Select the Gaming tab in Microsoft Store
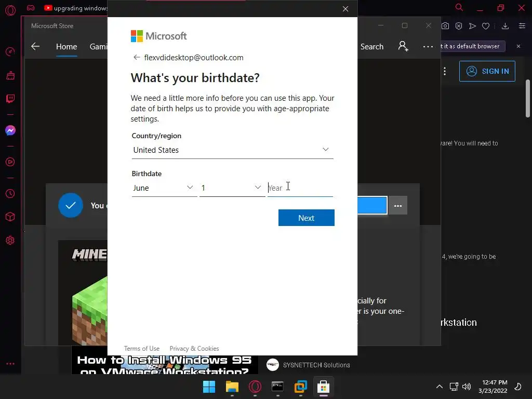This screenshot has height=399, width=532. click(x=98, y=46)
